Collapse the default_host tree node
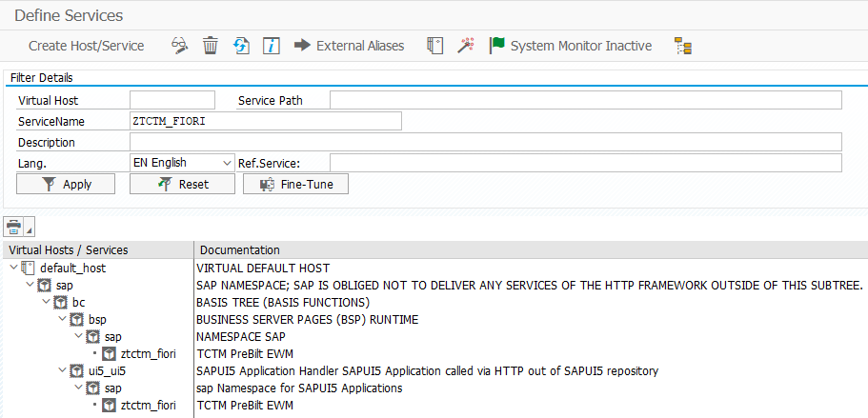Image resolution: width=868 pixels, height=418 pixels. [x=12, y=269]
